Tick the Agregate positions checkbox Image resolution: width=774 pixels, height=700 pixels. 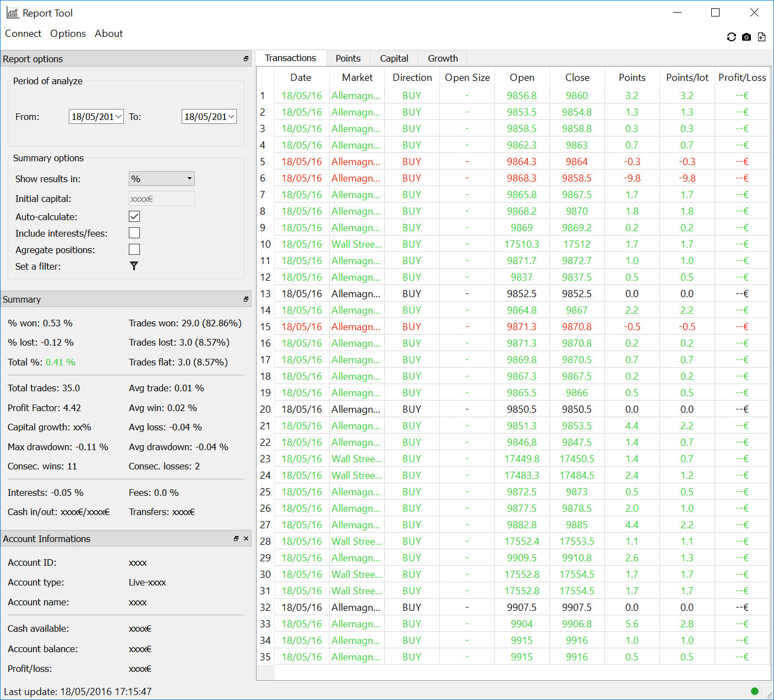pos(134,250)
